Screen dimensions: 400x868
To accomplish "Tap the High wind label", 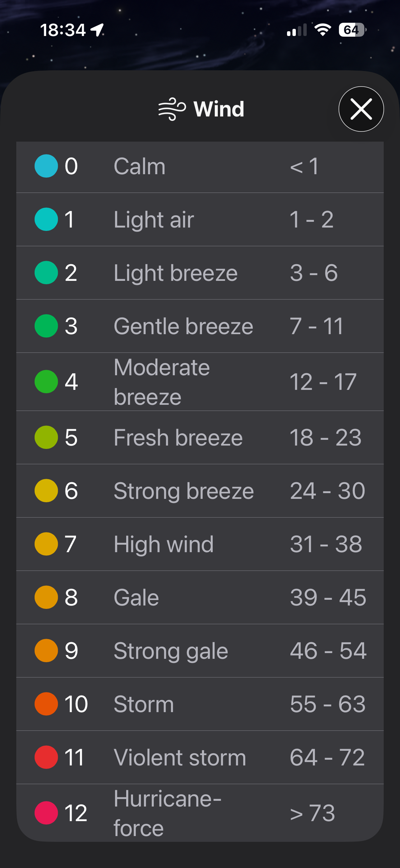I will (x=164, y=544).
